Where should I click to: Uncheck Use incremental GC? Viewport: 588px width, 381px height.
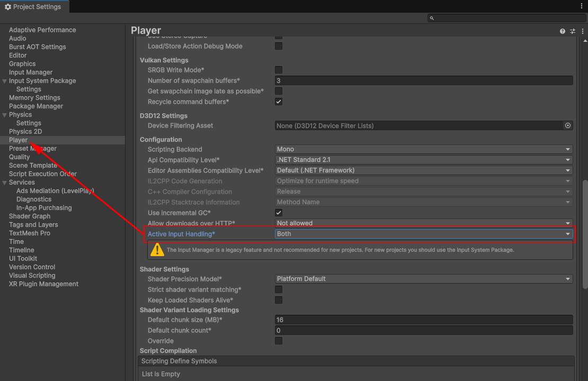click(278, 212)
